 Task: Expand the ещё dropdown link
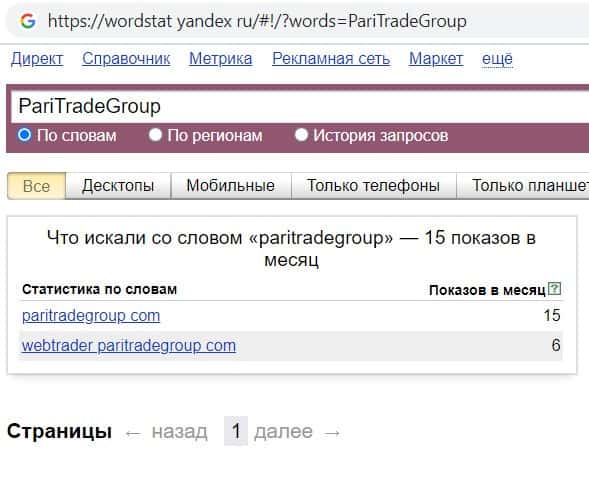(497, 59)
